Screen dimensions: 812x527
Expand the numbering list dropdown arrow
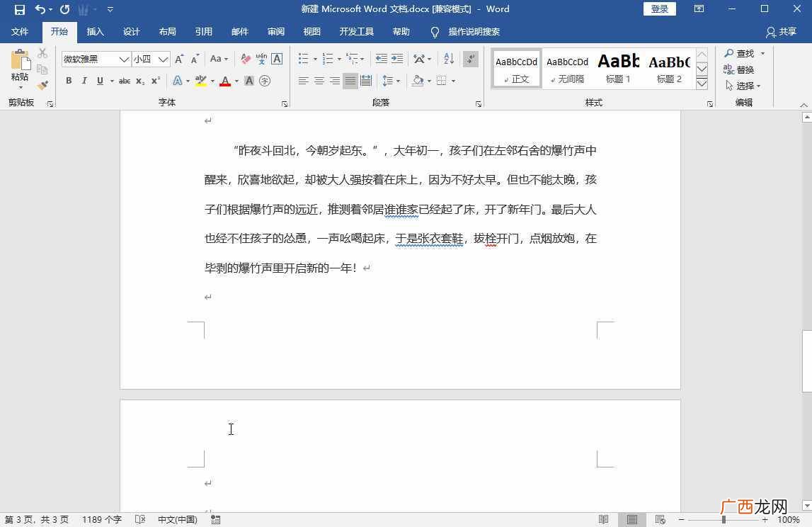[x=339, y=59]
